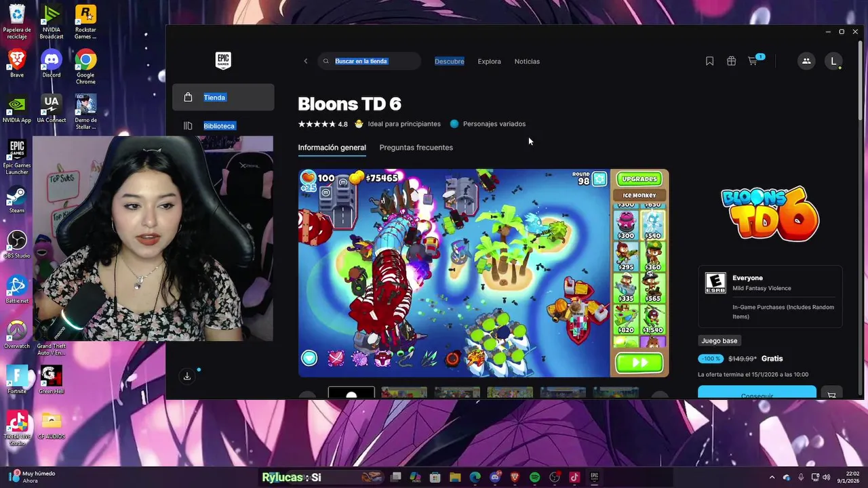Click the 'Ideal para principiantes' tag
The width and height of the screenshot is (868, 488).
pyautogui.click(x=397, y=124)
